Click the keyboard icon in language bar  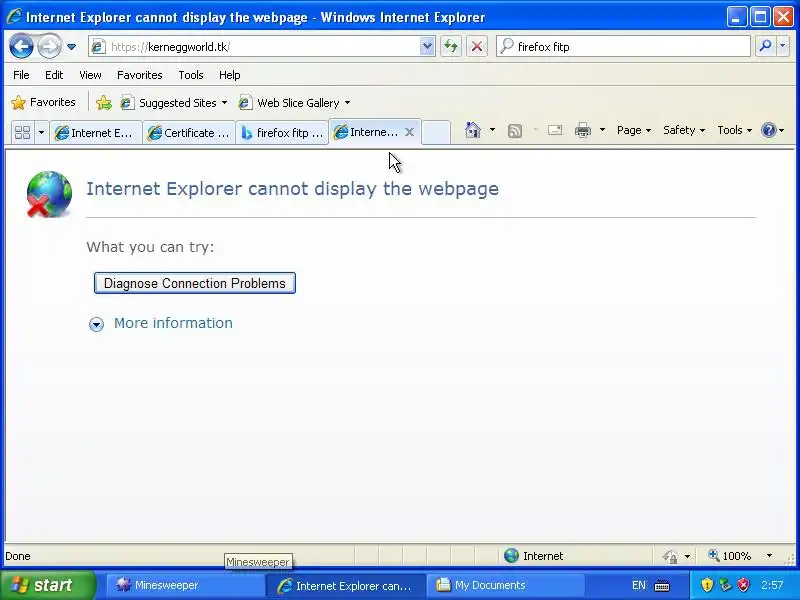662,585
